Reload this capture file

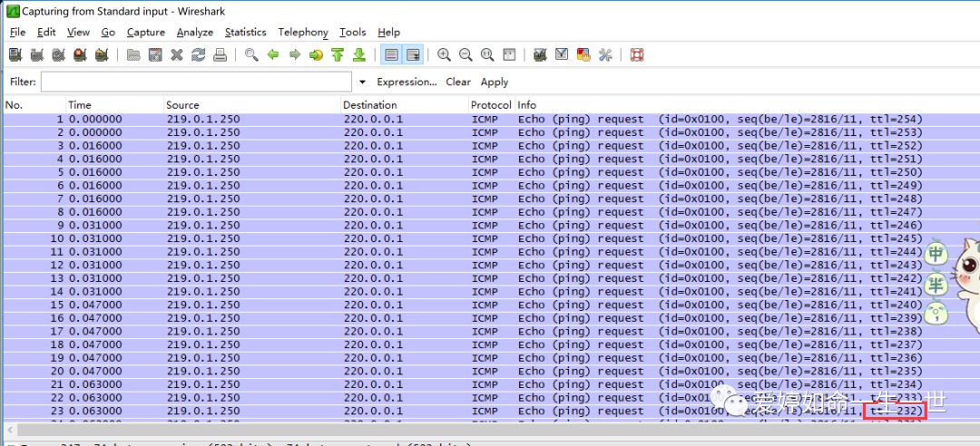(x=198, y=55)
